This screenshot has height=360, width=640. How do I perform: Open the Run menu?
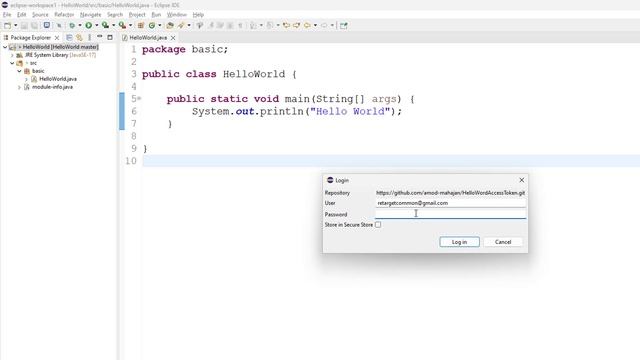pos(156,15)
